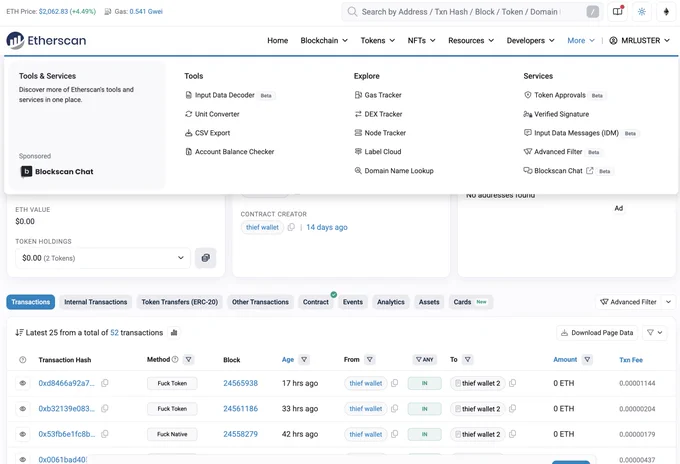This screenshot has width=680, height=464.
Task: Toggle the light/dark theme sun icon
Action: point(642,12)
